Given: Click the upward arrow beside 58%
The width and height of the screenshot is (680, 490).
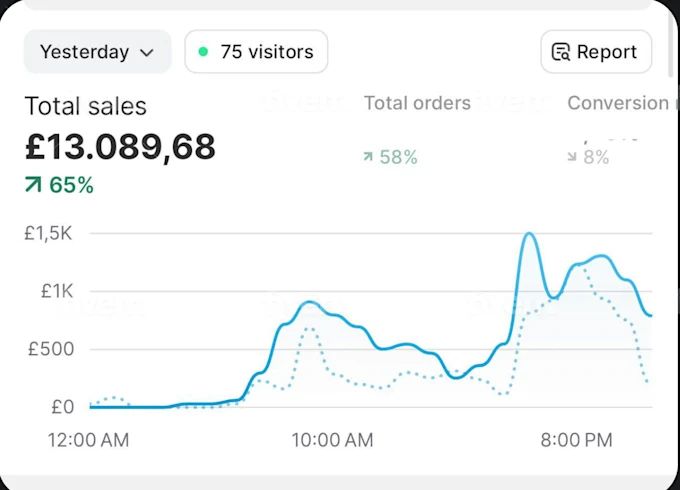Looking at the screenshot, I should [368, 157].
